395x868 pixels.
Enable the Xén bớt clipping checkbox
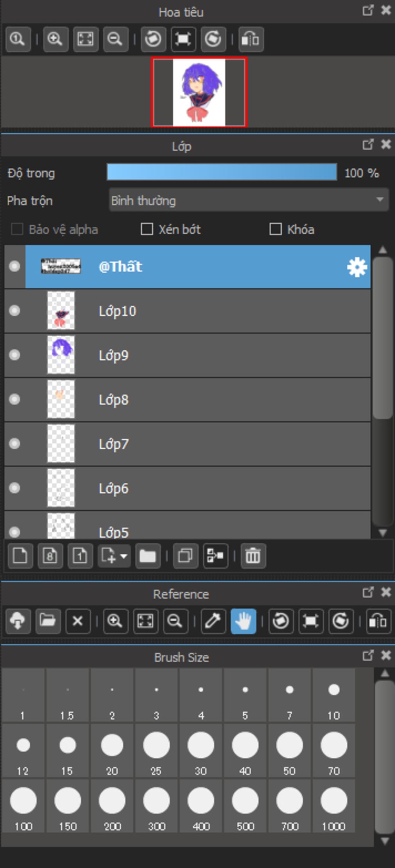[x=147, y=229]
